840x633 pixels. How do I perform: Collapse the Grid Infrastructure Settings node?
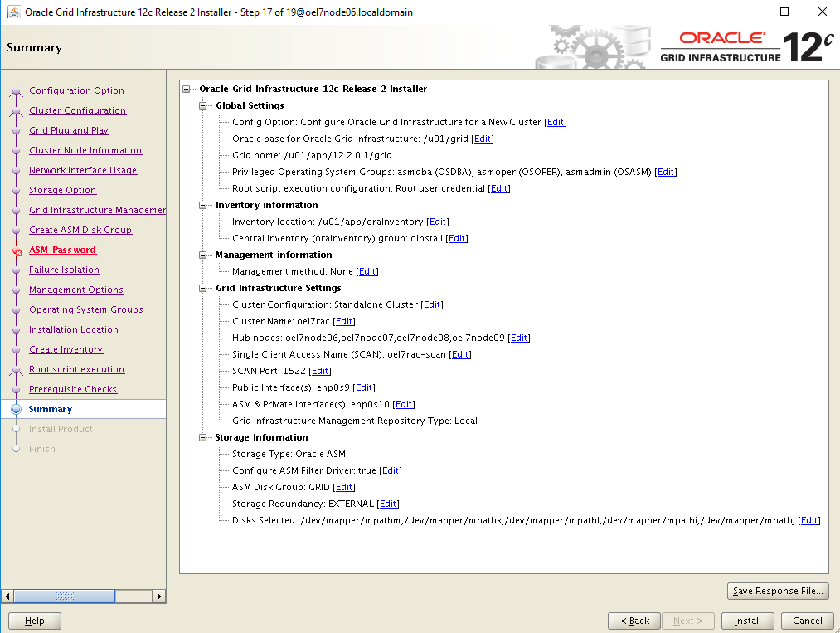click(204, 289)
